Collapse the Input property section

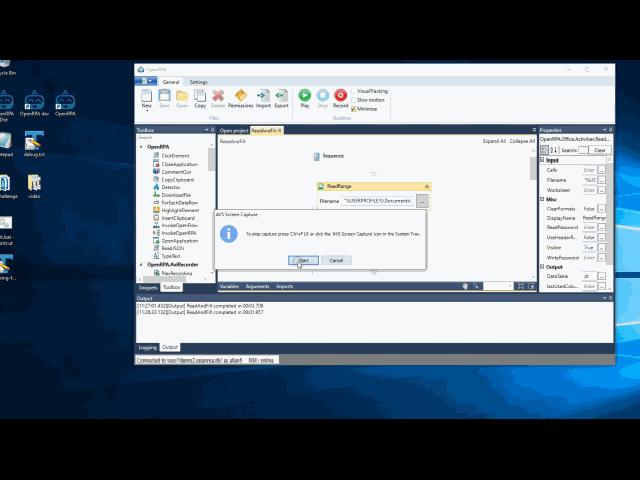click(x=542, y=160)
